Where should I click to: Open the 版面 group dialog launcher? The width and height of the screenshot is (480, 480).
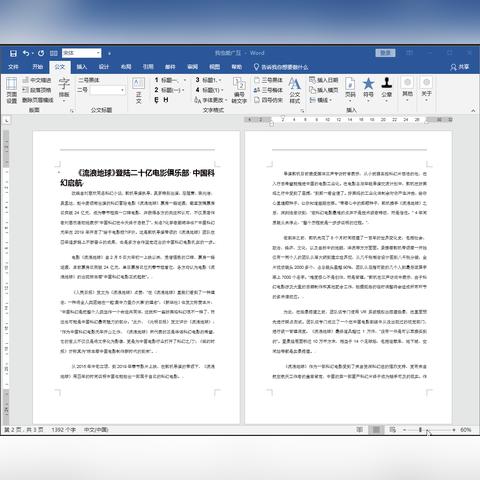[72, 111]
